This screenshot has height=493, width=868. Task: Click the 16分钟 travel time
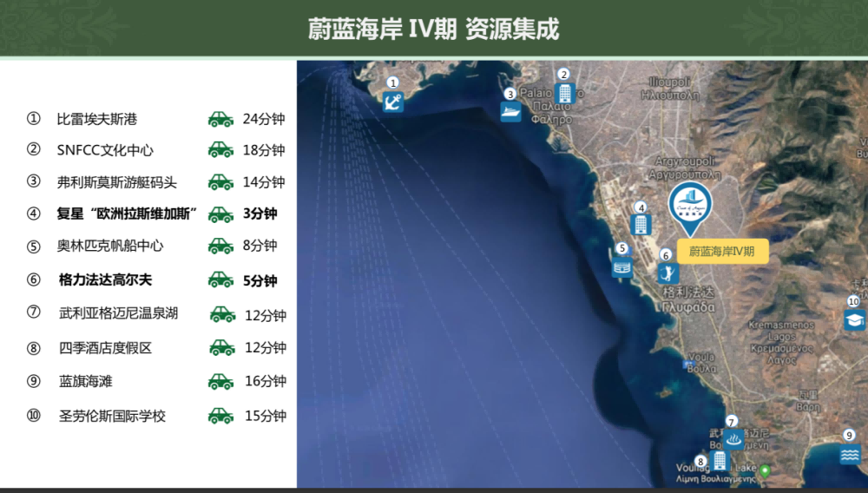click(x=266, y=381)
